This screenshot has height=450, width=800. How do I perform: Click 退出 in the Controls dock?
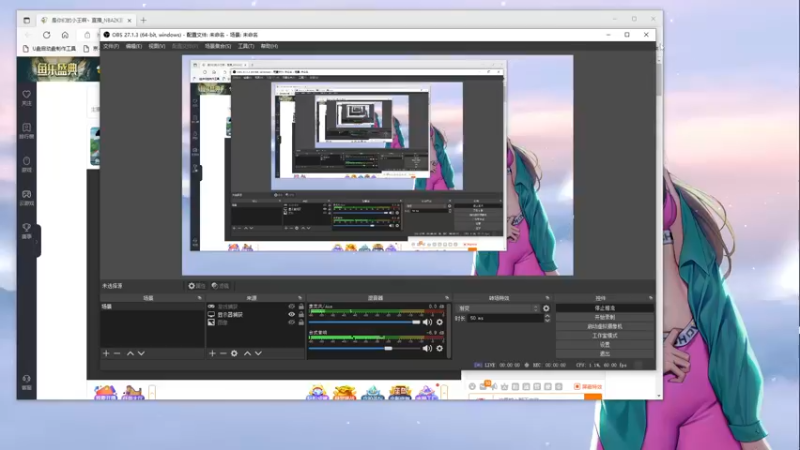[x=605, y=354]
